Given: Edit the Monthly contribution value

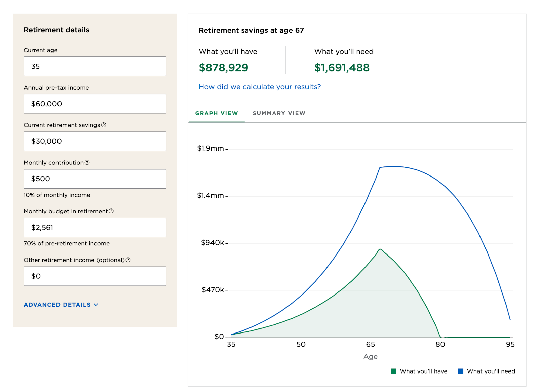Looking at the screenshot, I should pyautogui.click(x=95, y=179).
